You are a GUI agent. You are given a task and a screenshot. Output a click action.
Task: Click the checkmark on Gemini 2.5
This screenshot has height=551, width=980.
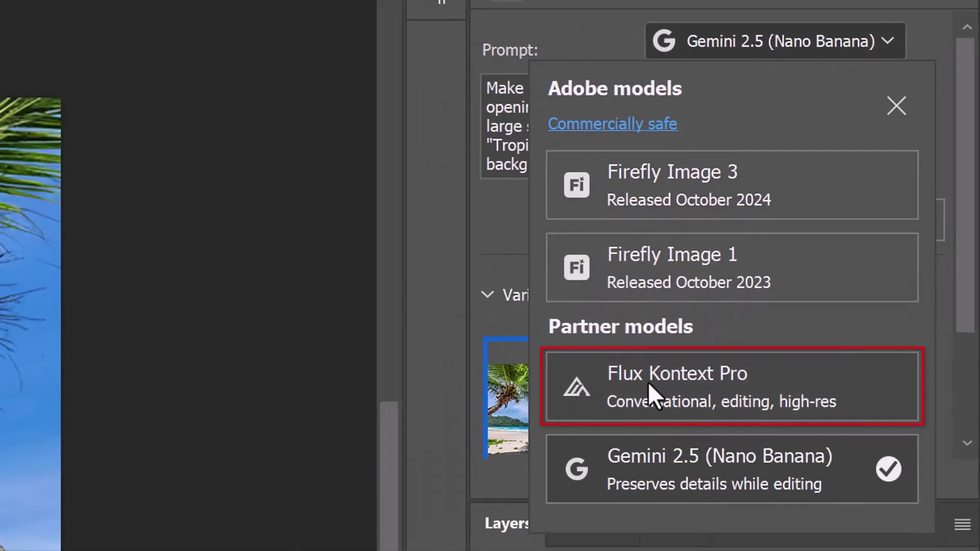(889, 469)
